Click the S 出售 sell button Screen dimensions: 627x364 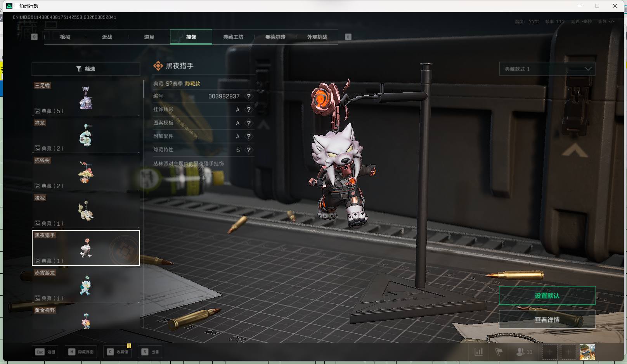coord(150,352)
